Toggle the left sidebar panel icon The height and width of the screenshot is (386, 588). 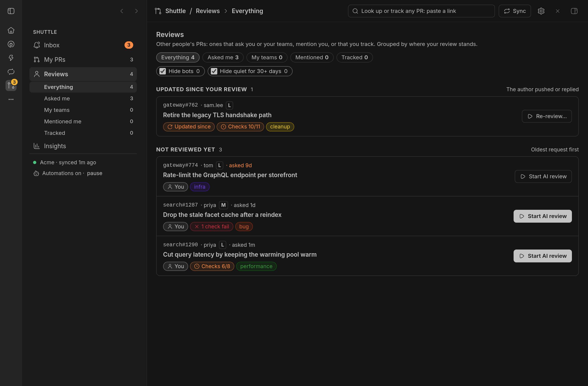11,11
